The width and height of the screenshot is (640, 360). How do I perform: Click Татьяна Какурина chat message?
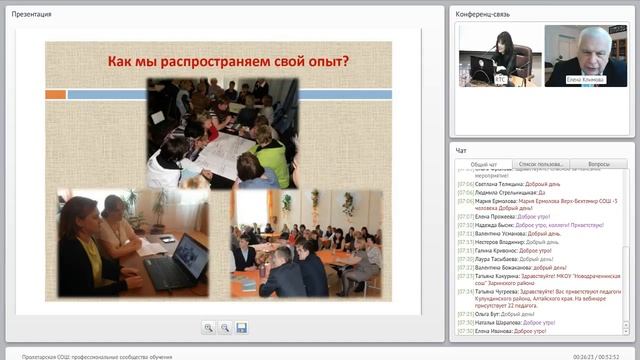(539, 280)
